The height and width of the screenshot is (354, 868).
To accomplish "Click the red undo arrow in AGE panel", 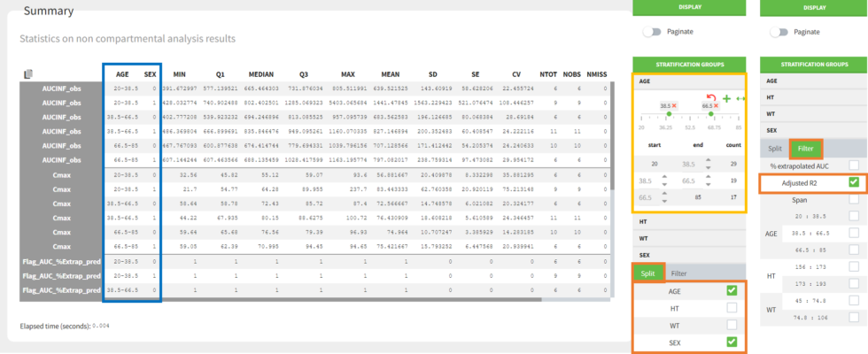I will click(710, 96).
